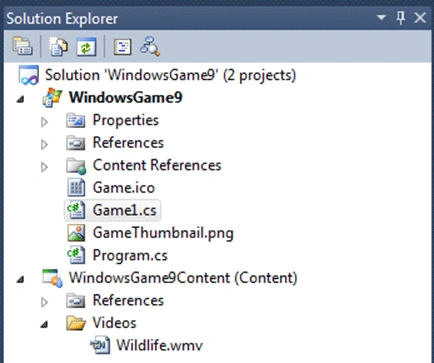Click the Properties folder icon
The width and height of the screenshot is (434, 363).
[76, 120]
